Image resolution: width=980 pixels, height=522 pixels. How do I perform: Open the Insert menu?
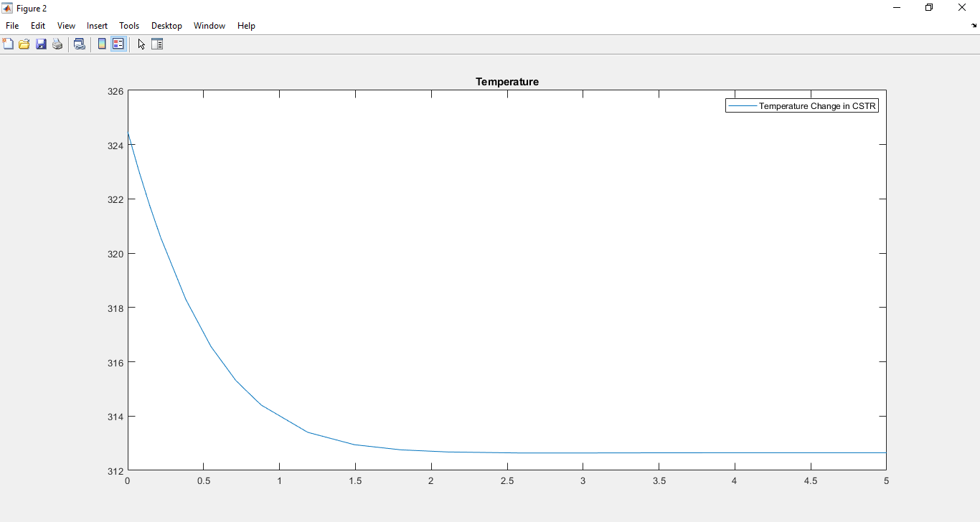(x=96, y=25)
